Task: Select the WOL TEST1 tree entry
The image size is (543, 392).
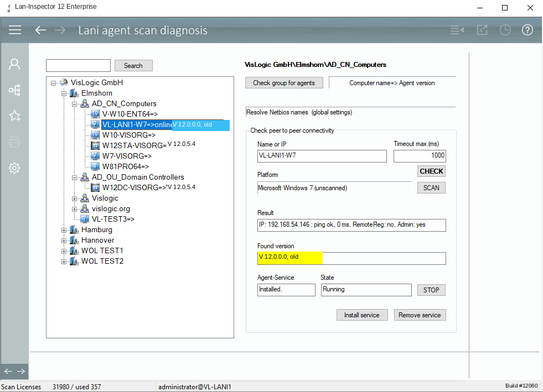Action: coord(102,250)
